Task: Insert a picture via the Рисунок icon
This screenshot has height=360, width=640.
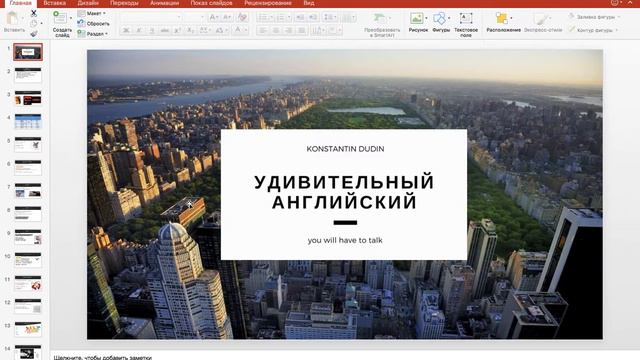Action: point(416,18)
